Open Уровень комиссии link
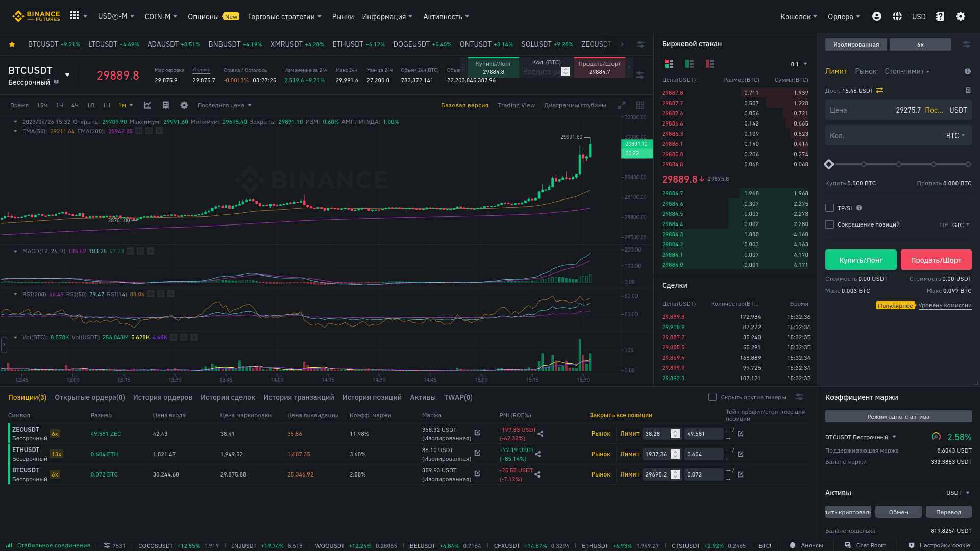This screenshot has height=551, width=980. click(945, 305)
